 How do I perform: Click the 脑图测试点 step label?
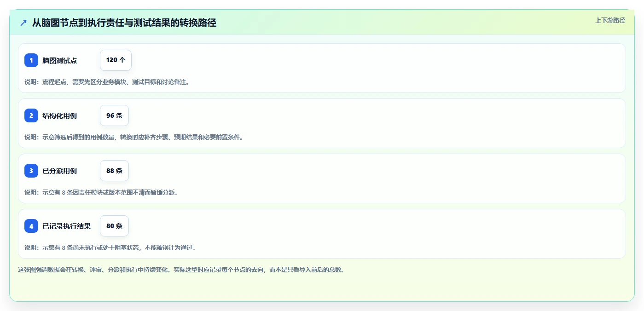point(60,60)
